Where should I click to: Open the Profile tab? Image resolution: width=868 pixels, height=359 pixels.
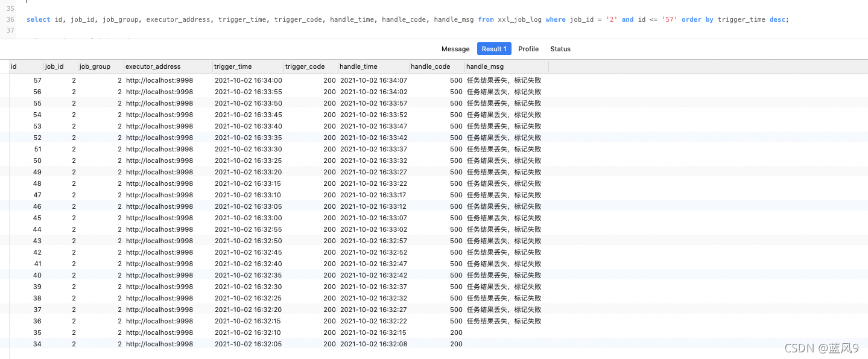pos(528,49)
